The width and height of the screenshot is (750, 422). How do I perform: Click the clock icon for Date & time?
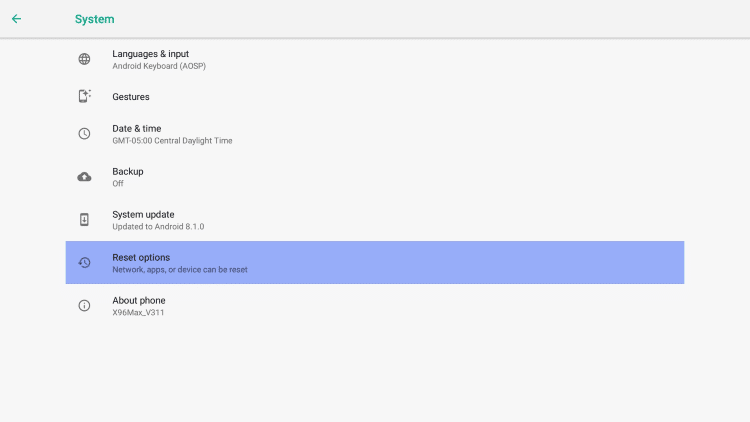[x=84, y=133]
